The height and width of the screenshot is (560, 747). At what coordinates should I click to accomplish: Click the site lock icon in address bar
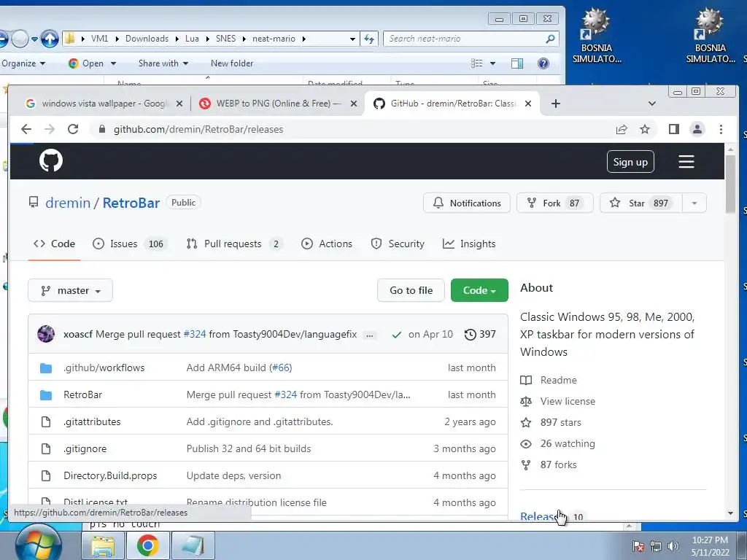[x=101, y=129]
